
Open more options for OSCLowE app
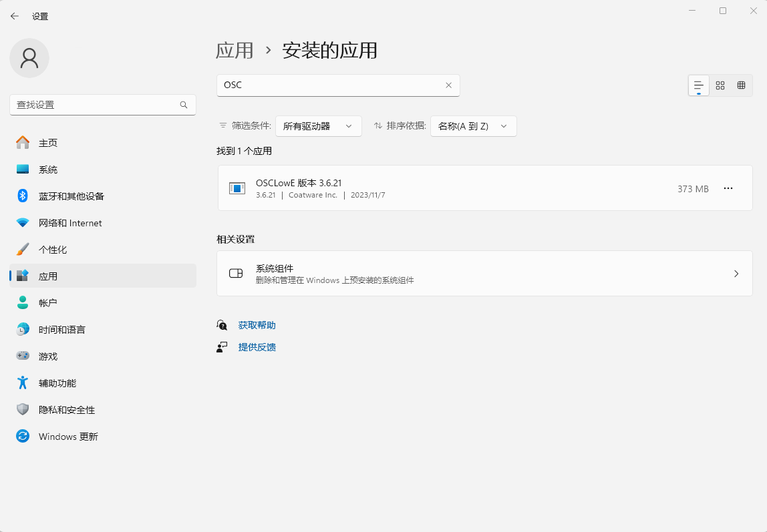click(x=728, y=189)
